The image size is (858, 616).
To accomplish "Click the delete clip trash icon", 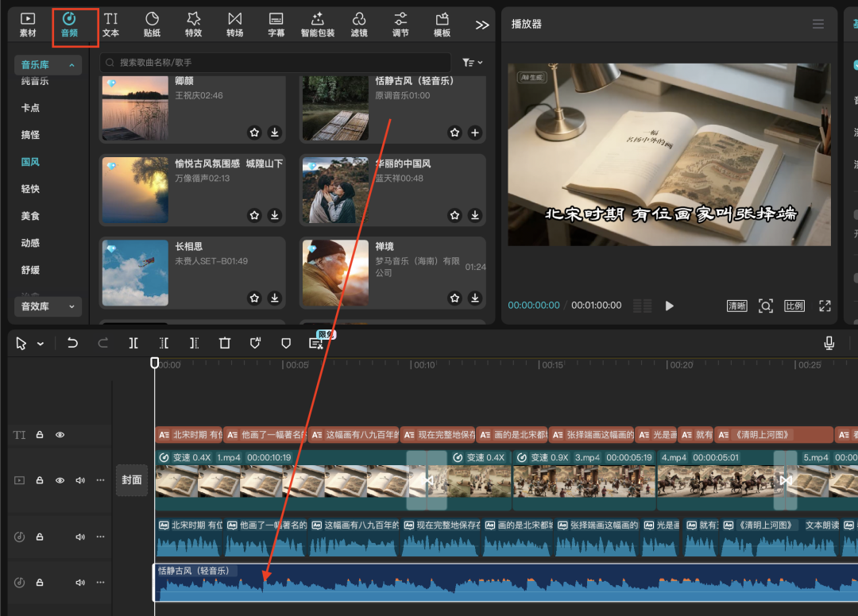I will (225, 343).
